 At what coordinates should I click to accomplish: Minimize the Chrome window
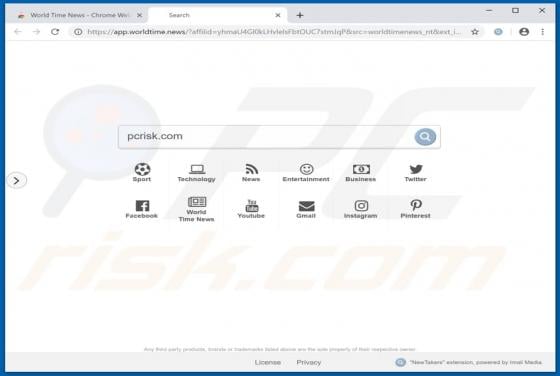point(489,11)
